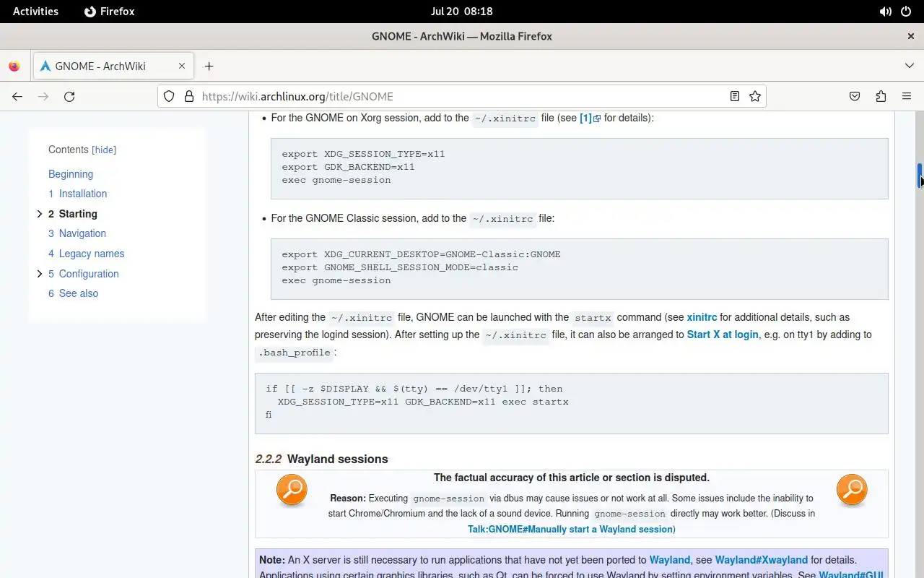Image resolution: width=924 pixels, height=578 pixels.
Task: Open a new tab with plus
Action: tap(209, 66)
